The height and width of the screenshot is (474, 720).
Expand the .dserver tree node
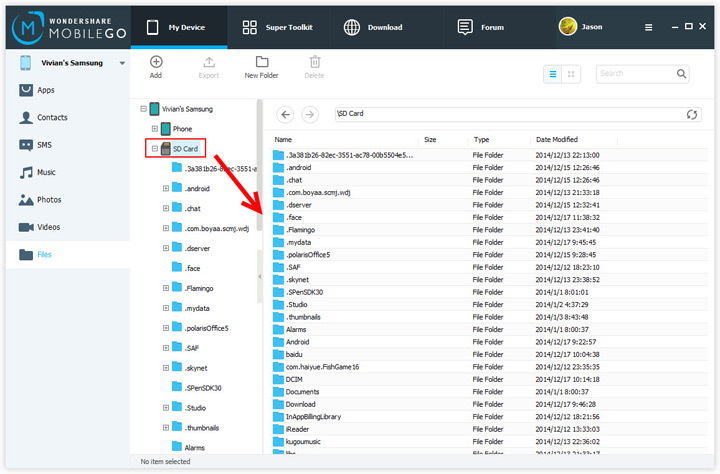pyautogui.click(x=166, y=248)
